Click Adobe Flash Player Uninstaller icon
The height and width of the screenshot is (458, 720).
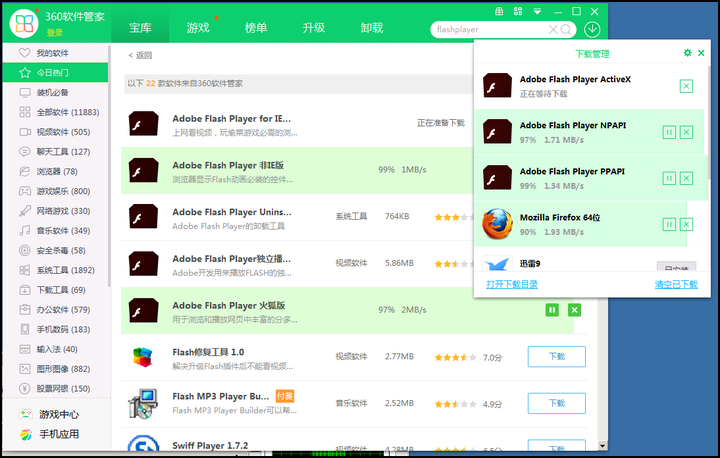click(144, 217)
